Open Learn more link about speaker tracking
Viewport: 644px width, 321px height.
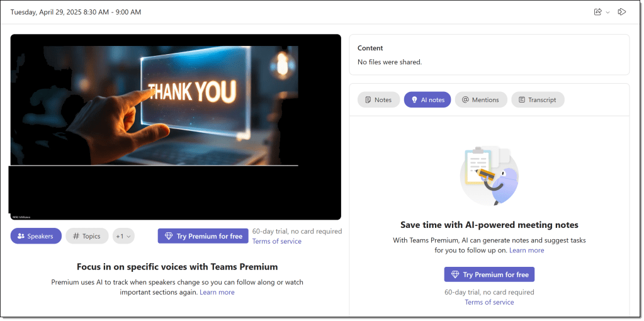[x=217, y=292]
